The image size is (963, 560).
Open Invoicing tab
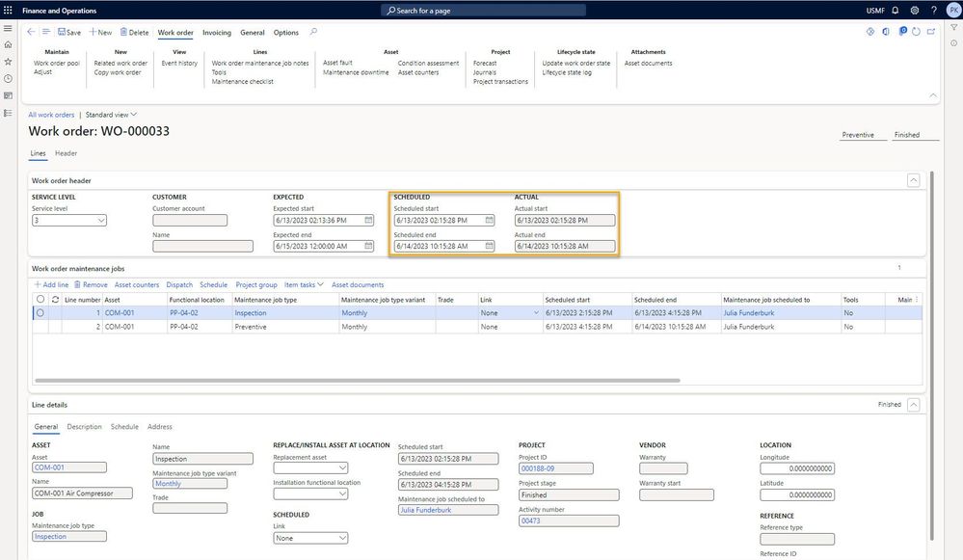tap(217, 33)
